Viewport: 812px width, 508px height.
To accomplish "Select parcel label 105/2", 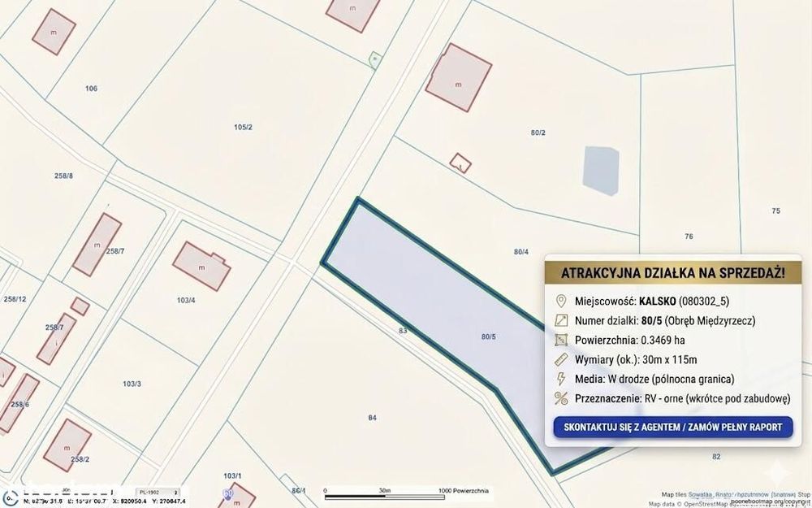I will pos(243,127).
